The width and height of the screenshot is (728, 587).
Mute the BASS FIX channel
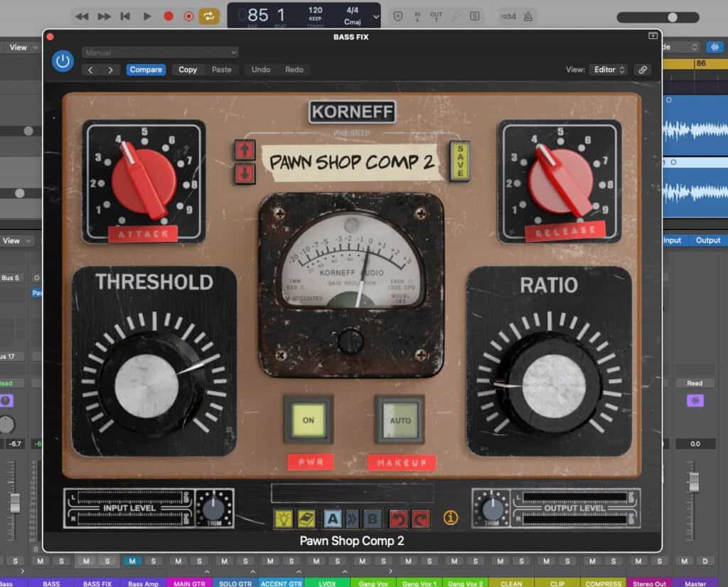86,561
